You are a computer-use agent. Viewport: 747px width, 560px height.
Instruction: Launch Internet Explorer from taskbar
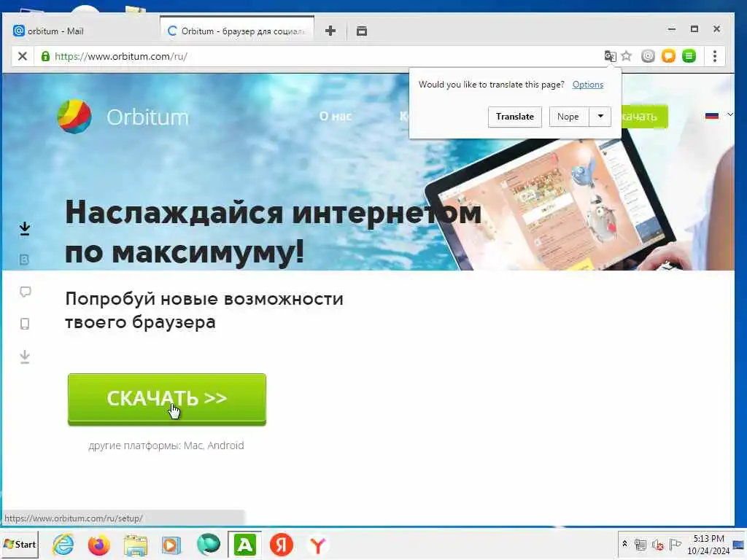tap(63, 545)
